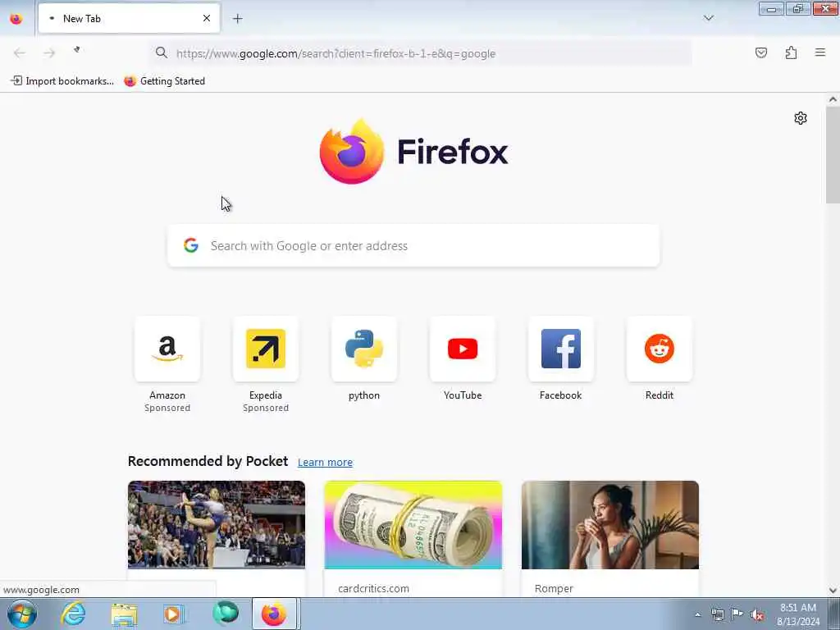Viewport: 840px width, 630px height.
Task: Open the gymnast Pocket story thumbnail
Action: point(217,524)
